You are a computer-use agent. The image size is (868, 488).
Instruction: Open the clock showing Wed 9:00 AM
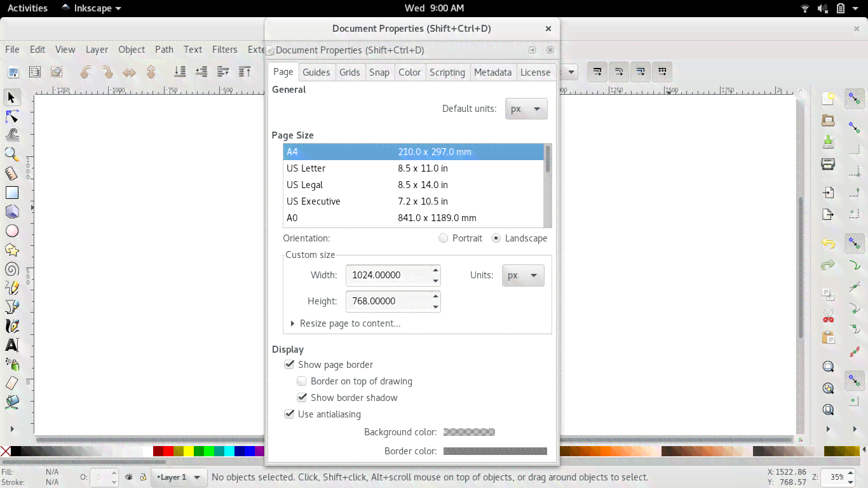tap(434, 8)
